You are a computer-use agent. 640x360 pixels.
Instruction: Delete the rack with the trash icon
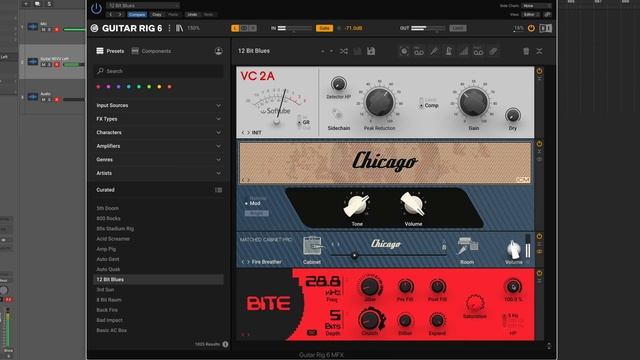click(526, 51)
